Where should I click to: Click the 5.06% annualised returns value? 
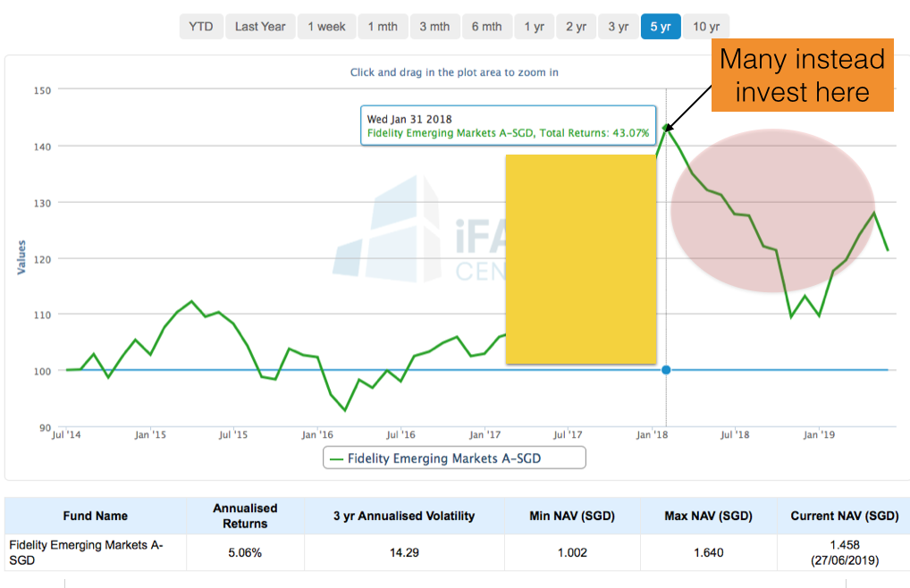(x=245, y=553)
